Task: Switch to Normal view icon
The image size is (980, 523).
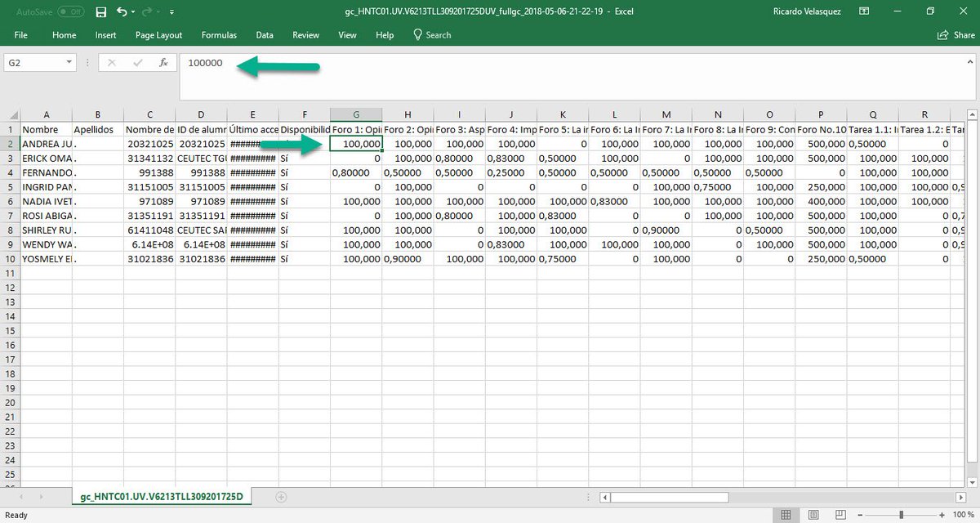Action: click(785, 515)
